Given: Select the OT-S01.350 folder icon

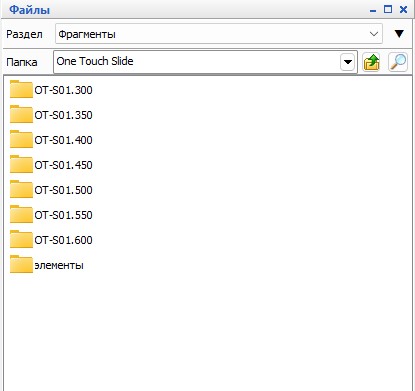Looking at the screenshot, I should [21, 114].
